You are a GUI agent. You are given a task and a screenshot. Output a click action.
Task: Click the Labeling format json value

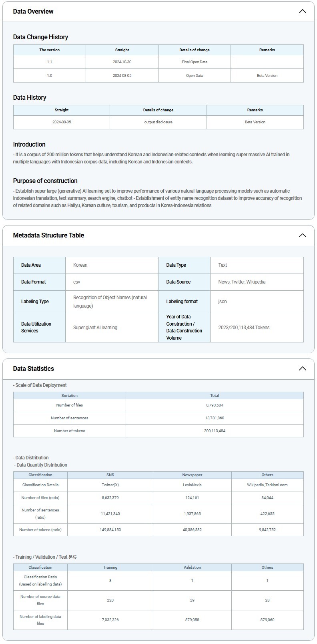pyautogui.click(x=223, y=302)
